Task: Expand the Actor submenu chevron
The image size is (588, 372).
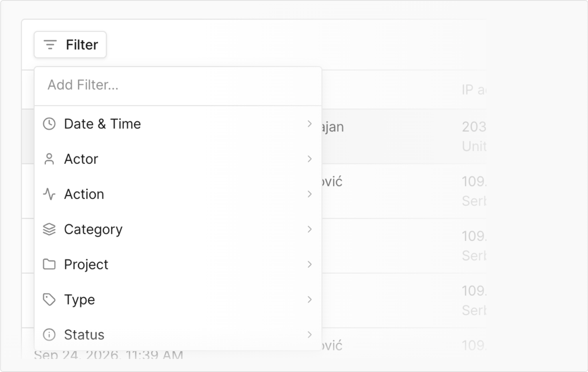Action: coord(310,159)
